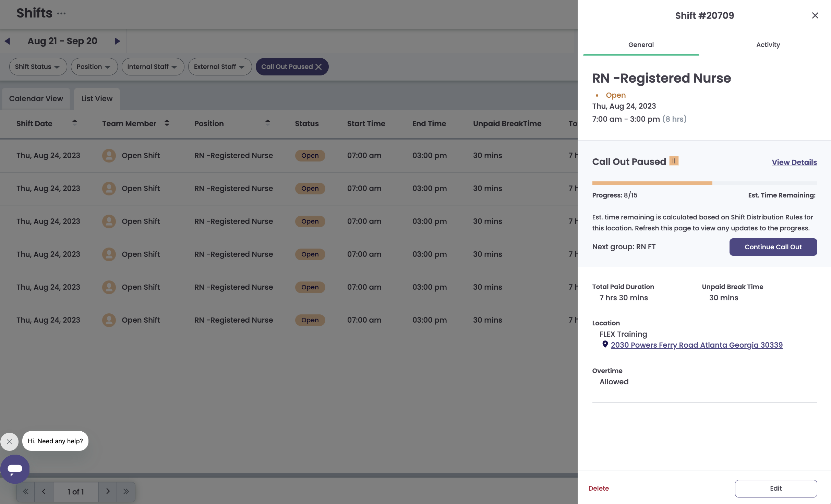Expand the Shift Status filter dropdown

click(x=38, y=67)
